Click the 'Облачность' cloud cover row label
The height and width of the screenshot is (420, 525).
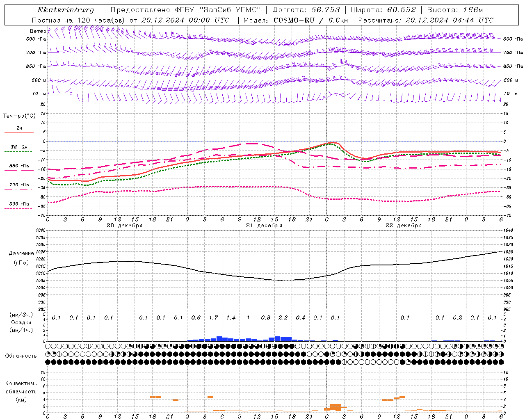point(21,356)
